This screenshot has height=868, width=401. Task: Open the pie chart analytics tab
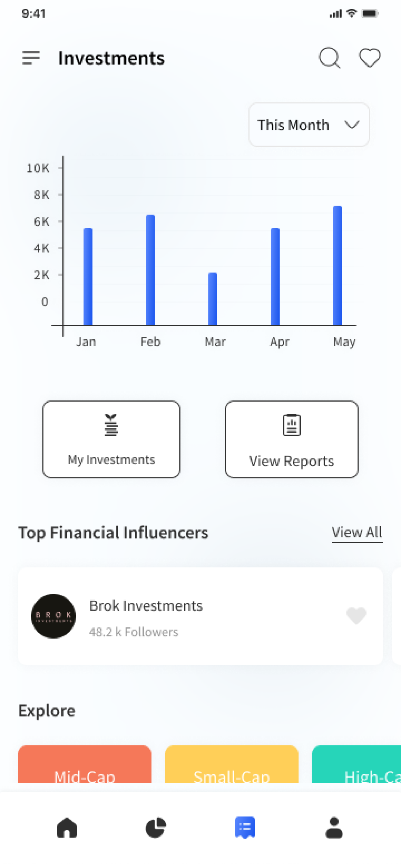156,828
